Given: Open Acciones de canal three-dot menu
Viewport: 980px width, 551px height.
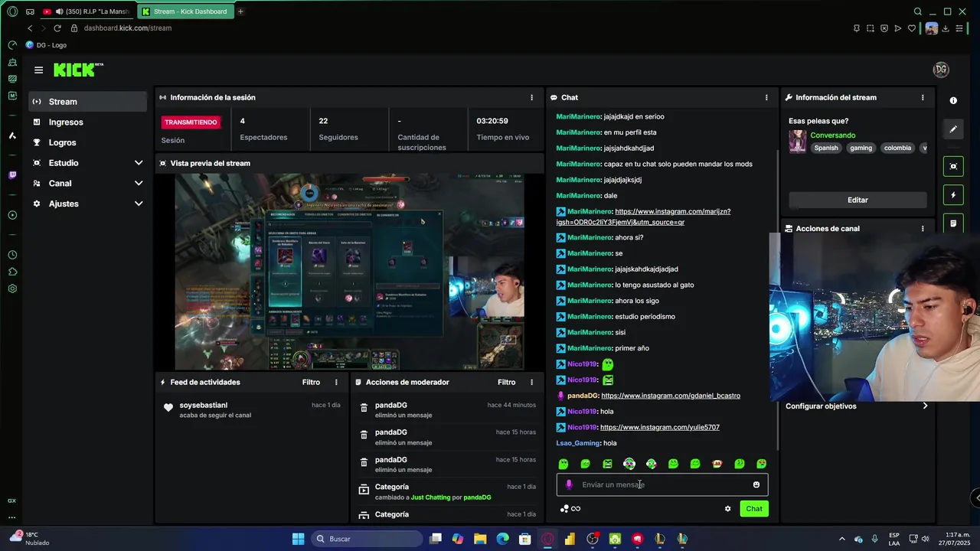Looking at the screenshot, I should pos(923,228).
